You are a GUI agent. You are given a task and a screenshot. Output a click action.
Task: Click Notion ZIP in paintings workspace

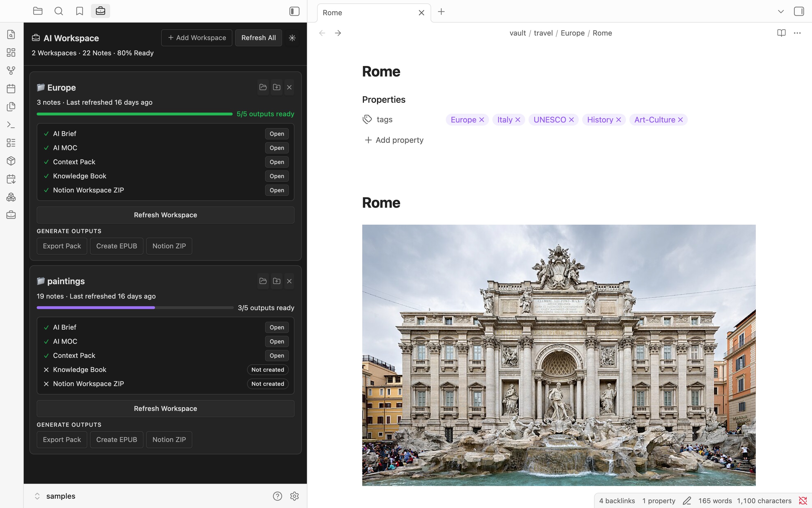click(x=169, y=439)
